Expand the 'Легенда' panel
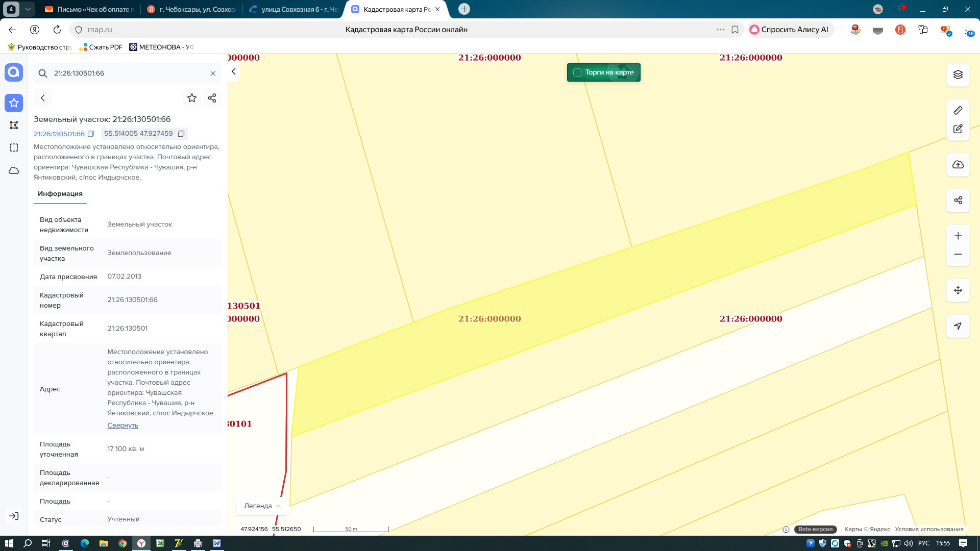The height and width of the screenshot is (551, 980). tap(262, 506)
